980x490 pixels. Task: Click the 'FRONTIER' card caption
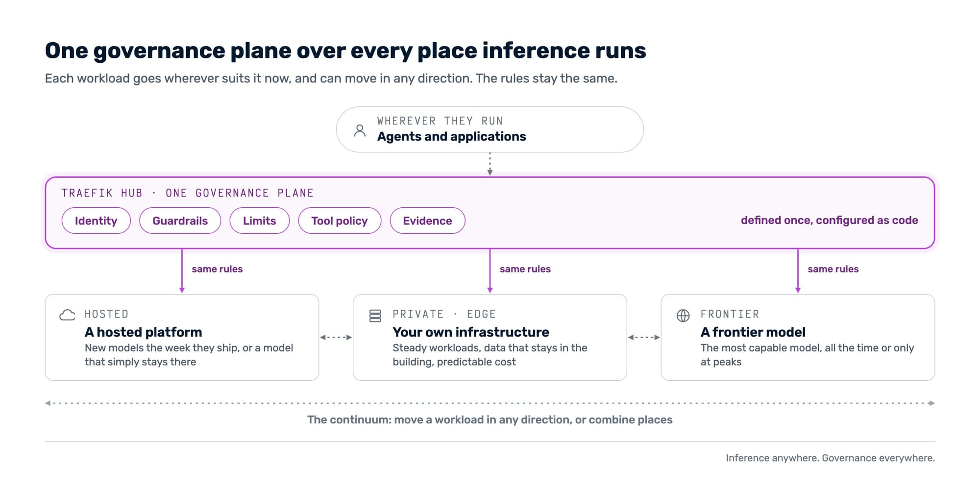pos(730,314)
